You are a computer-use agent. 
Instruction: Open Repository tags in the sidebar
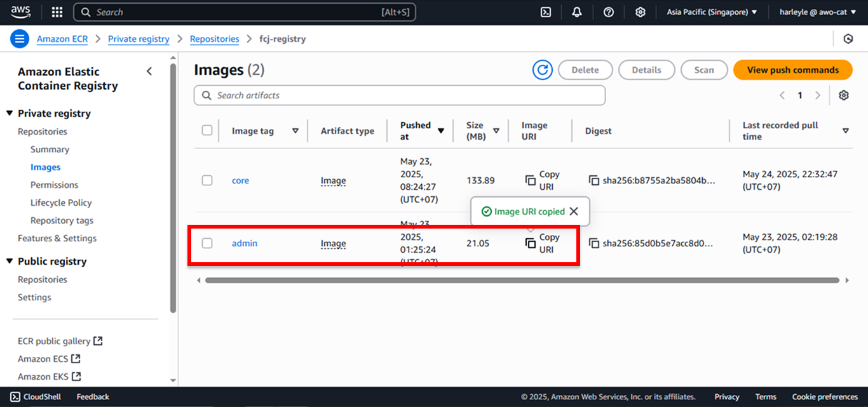click(62, 220)
